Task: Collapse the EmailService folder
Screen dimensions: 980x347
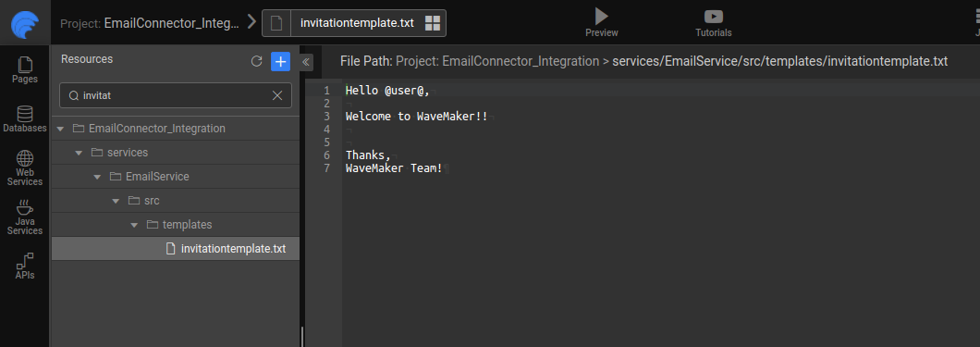Action: point(97,177)
